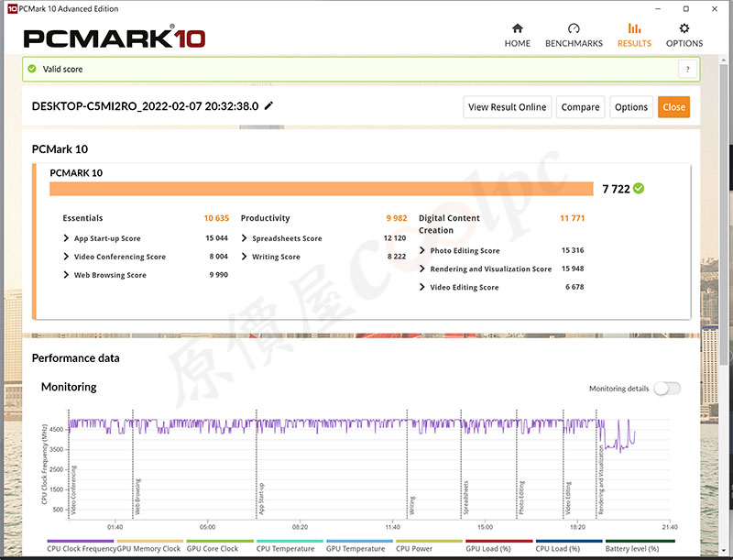The height and width of the screenshot is (560, 733).
Task: Click the overall score 7 722
Action: point(616,189)
